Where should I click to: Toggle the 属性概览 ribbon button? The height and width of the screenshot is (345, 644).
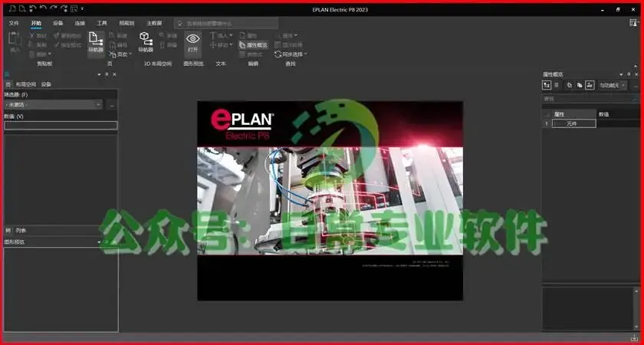[254, 45]
